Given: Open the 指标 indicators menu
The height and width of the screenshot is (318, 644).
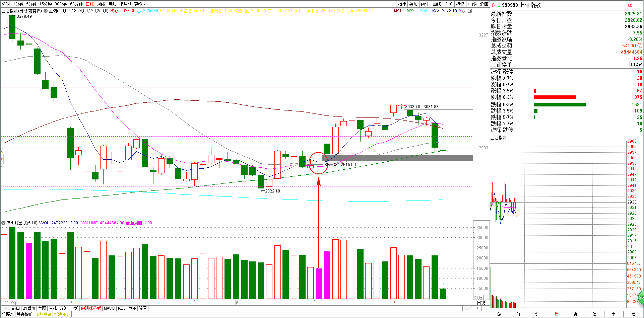Looking at the screenshot, I should point(402,4).
